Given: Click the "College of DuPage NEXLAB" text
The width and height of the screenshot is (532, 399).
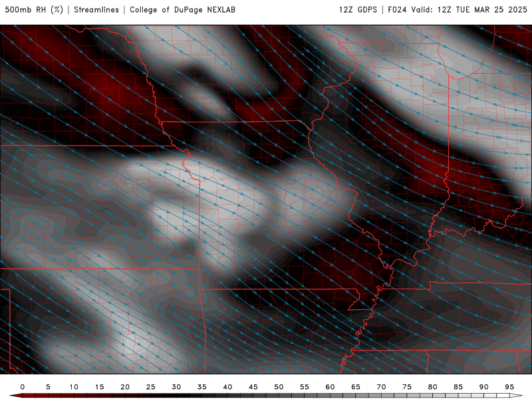Looking at the screenshot, I should [x=182, y=9].
